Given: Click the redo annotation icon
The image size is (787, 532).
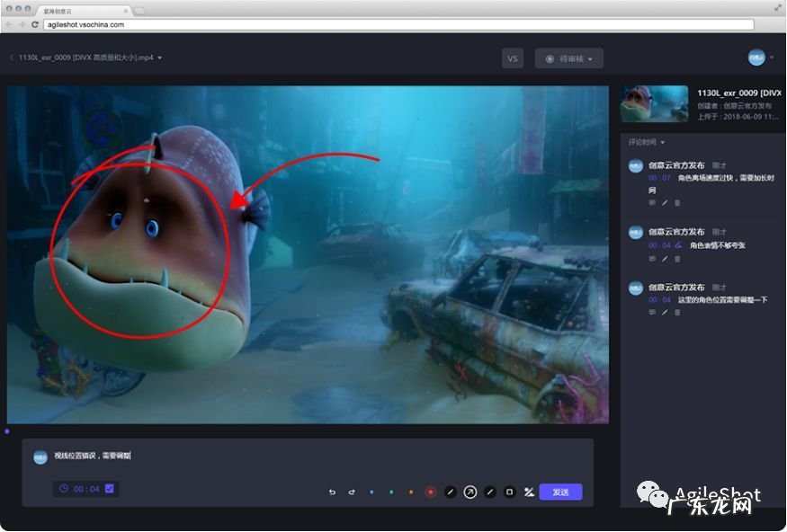Looking at the screenshot, I should click(352, 492).
